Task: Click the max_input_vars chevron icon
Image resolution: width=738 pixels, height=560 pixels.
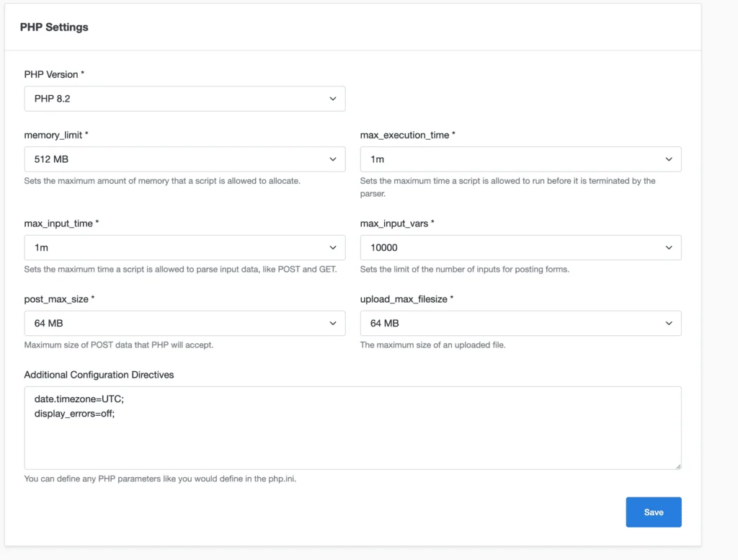Action: point(669,247)
